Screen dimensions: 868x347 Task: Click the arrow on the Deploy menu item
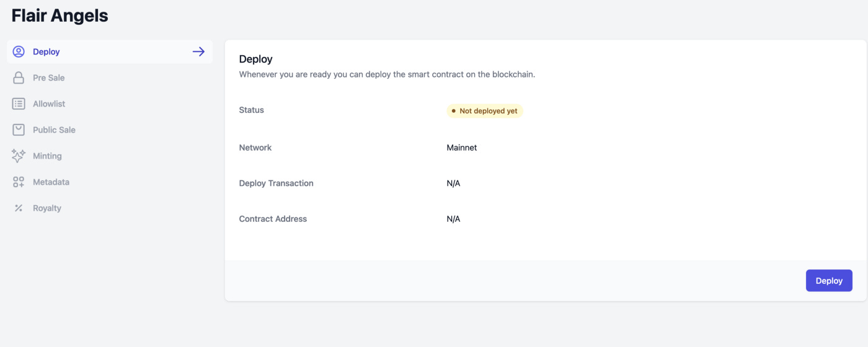click(198, 52)
